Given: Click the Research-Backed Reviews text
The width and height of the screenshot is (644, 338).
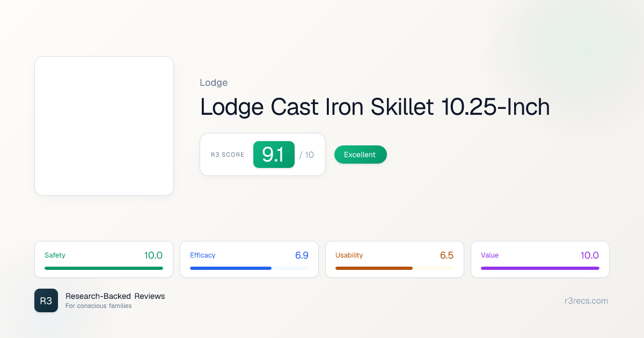Looking at the screenshot, I should pyautogui.click(x=115, y=296).
